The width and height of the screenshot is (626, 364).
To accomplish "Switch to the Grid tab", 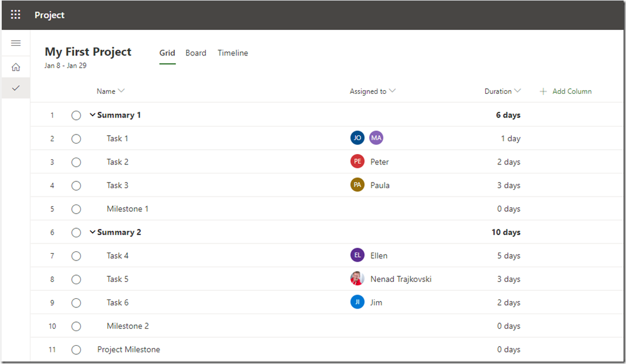I will click(x=167, y=53).
